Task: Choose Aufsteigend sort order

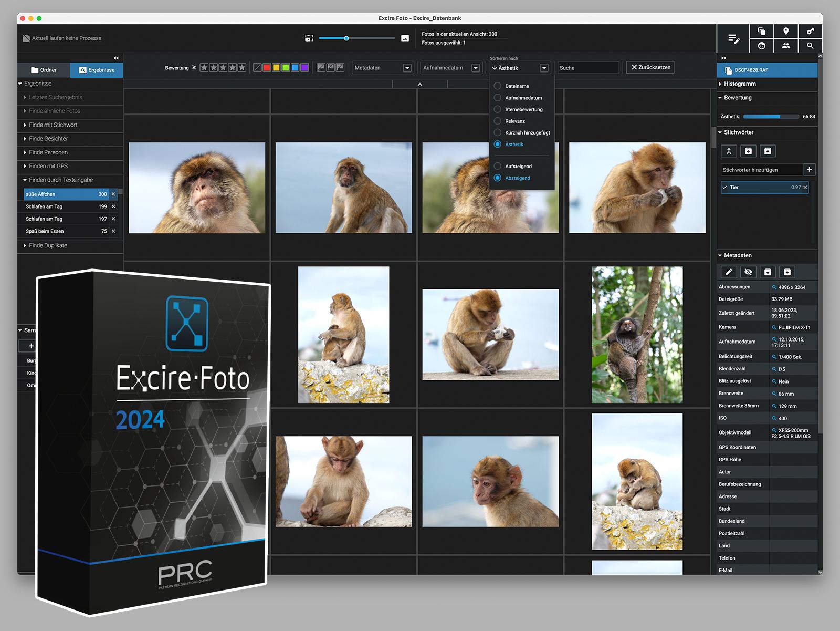Action: point(497,166)
